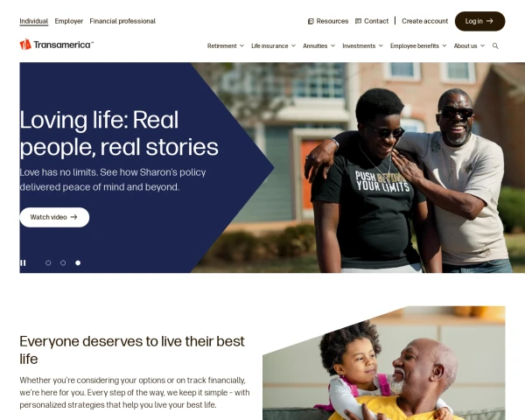Open the Annuities dropdown
Screen dimensions: 525x420
click(318, 45)
